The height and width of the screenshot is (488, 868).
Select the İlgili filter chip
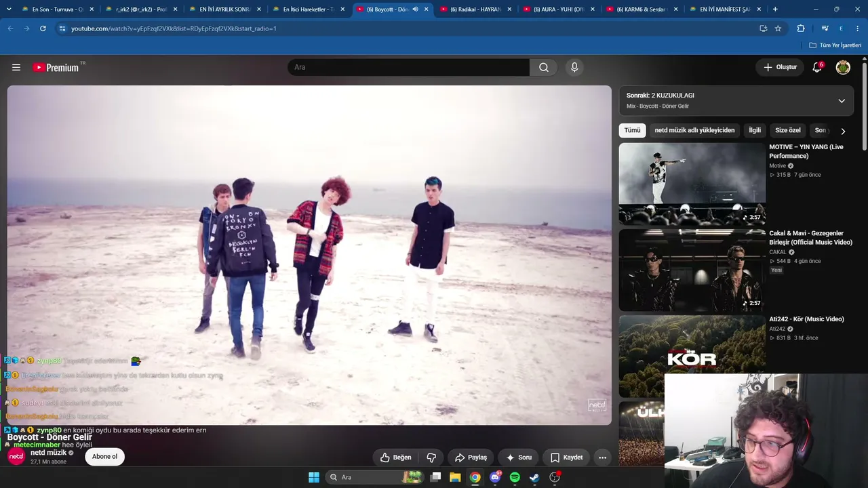coord(755,130)
